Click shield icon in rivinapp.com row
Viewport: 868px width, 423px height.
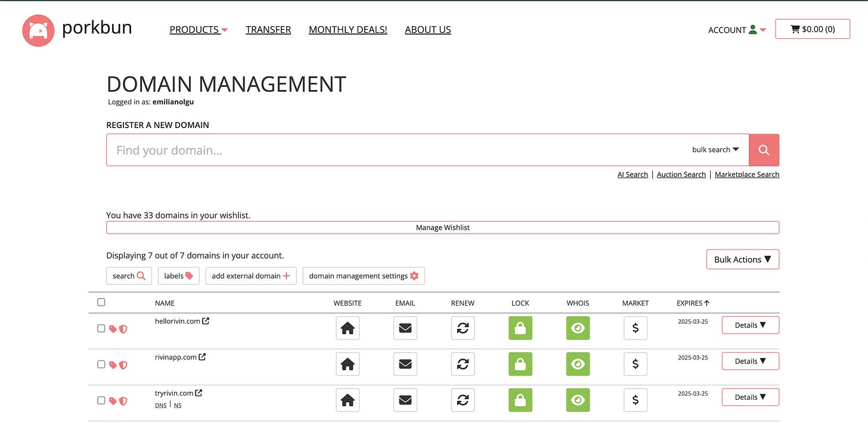(x=123, y=365)
